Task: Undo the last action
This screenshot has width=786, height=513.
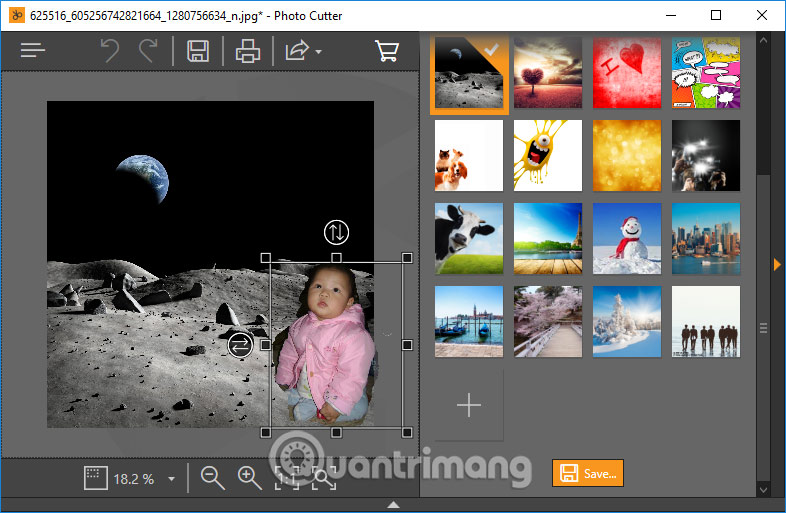Action: [110, 50]
